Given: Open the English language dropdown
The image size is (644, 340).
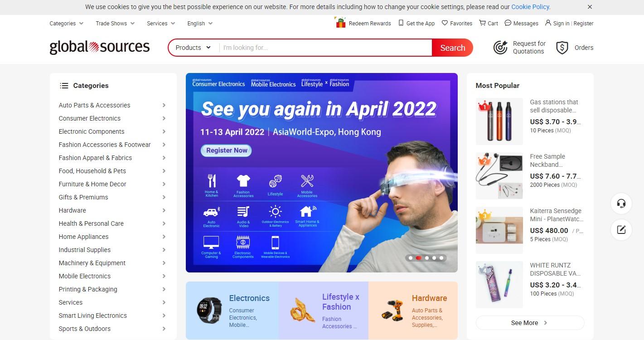Looking at the screenshot, I should coord(200,24).
